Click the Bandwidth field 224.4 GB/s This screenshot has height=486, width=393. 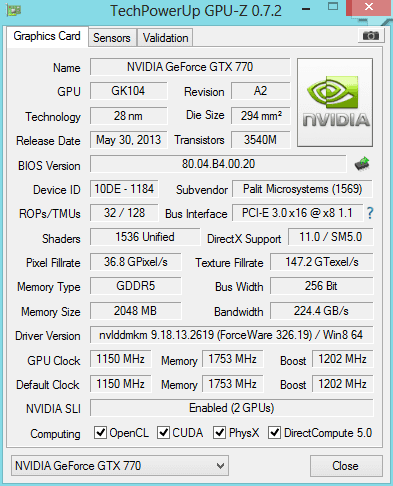pyautogui.click(x=322, y=311)
